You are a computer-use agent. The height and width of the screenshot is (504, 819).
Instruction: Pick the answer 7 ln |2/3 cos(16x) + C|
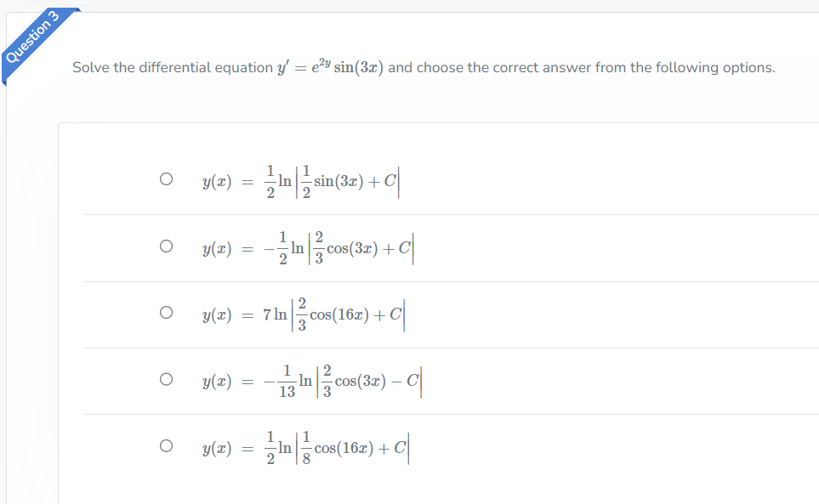pyautogui.click(x=167, y=312)
